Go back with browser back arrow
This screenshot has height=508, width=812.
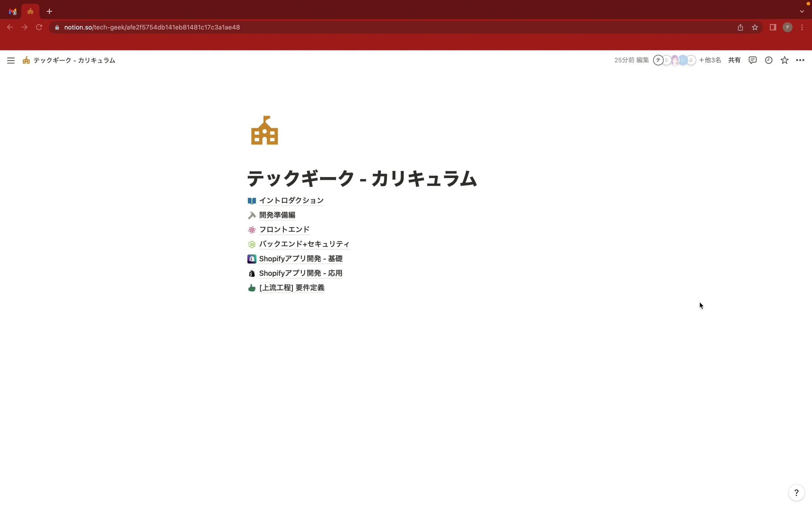tap(10, 27)
